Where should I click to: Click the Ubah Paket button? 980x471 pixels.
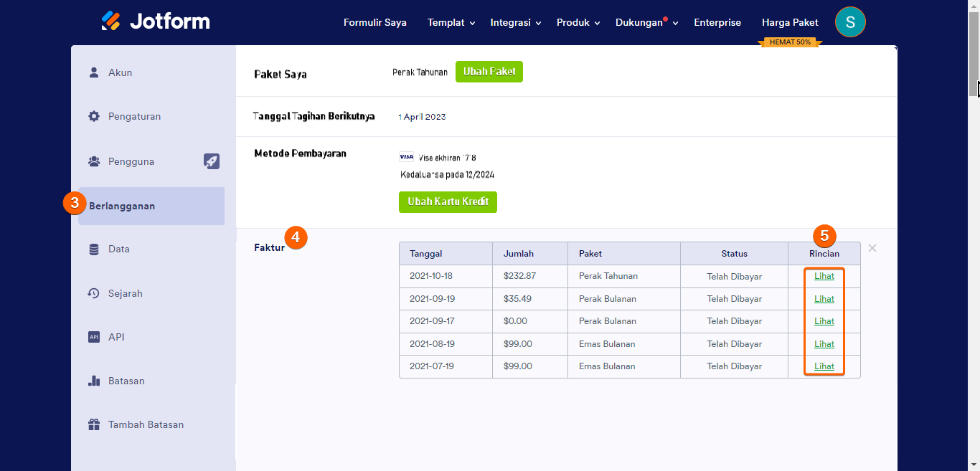(x=489, y=72)
